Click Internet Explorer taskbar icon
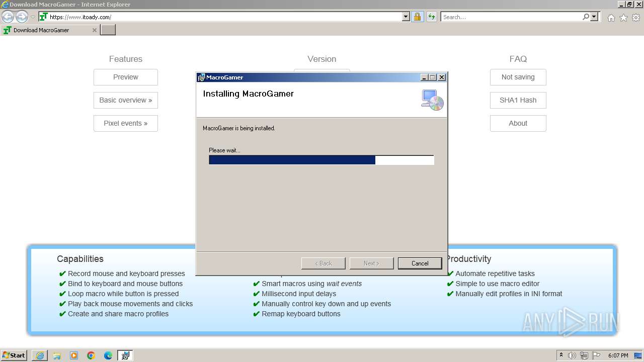This screenshot has width=644, height=362. [40, 355]
